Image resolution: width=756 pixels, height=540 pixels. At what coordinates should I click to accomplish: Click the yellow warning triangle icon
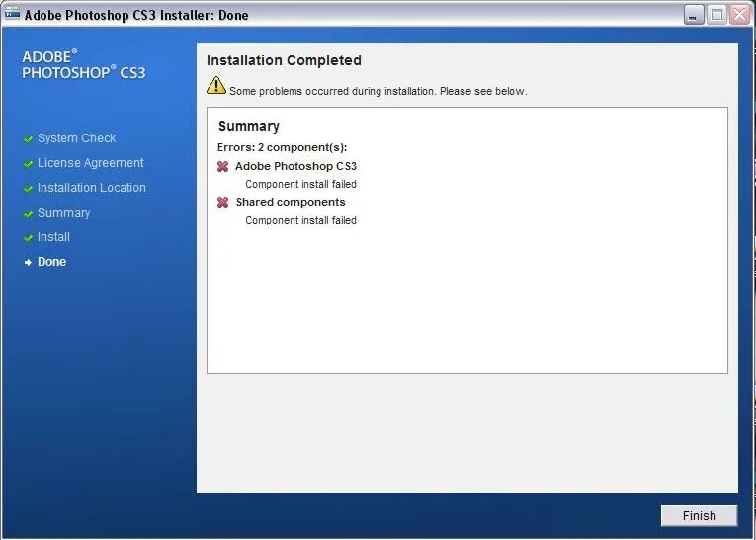click(x=216, y=85)
